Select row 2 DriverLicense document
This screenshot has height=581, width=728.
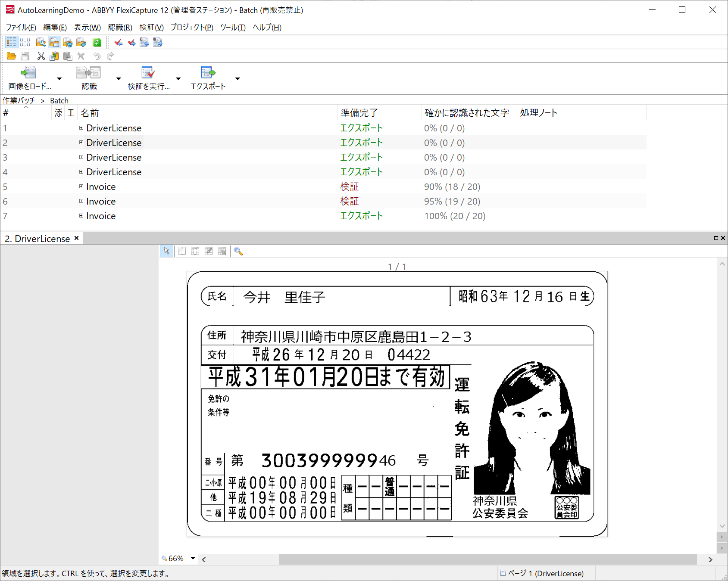[x=323, y=143]
